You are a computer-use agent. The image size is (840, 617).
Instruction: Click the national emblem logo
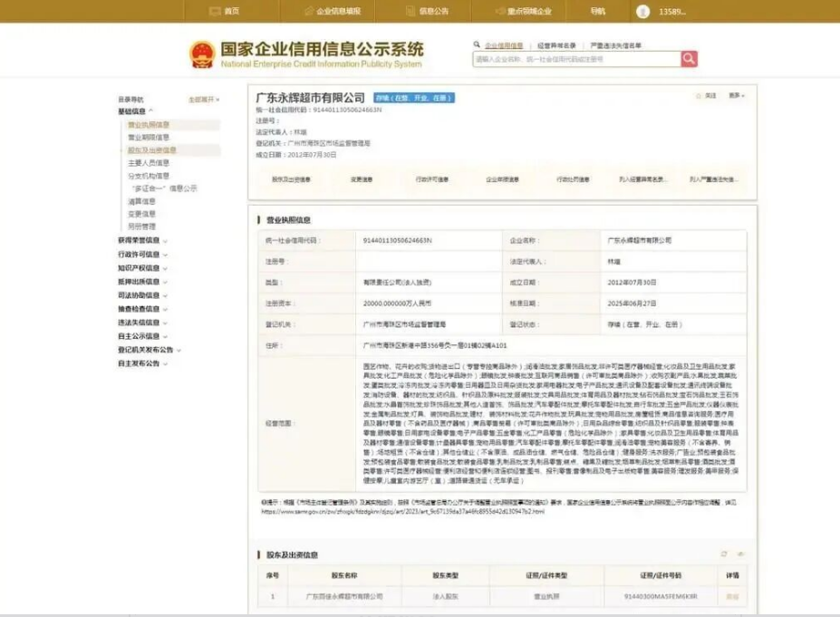202,55
